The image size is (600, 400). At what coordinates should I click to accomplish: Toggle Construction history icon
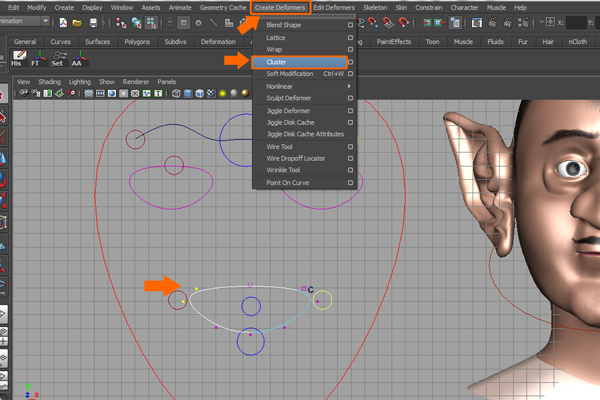coord(455,23)
